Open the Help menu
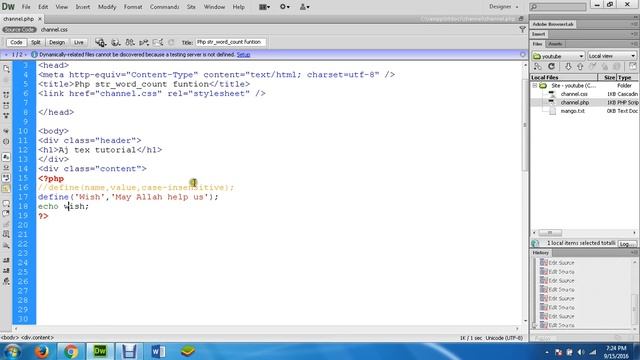 (x=238, y=7)
